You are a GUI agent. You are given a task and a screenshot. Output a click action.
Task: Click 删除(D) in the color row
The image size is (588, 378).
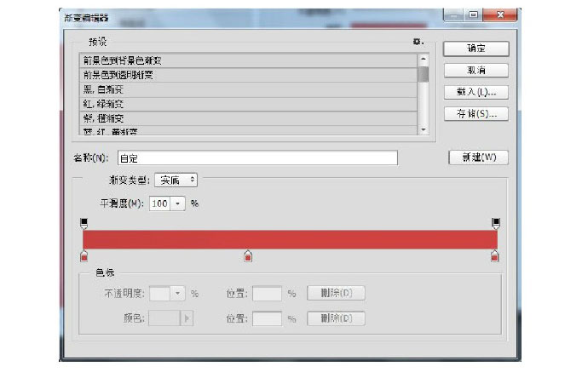point(336,318)
